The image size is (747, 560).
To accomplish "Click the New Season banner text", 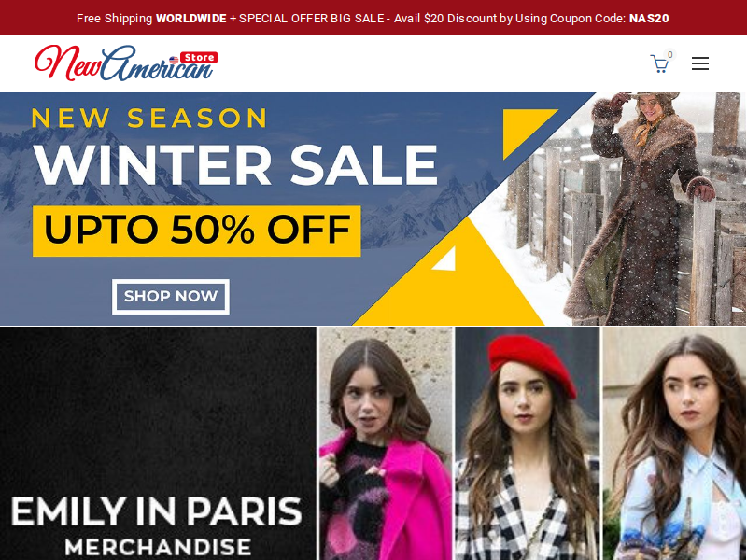I will 149,119.
